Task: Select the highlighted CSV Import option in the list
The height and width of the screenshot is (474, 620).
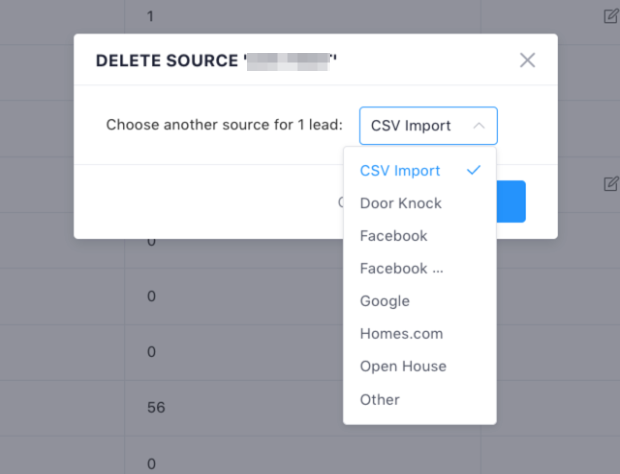Action: (x=400, y=171)
